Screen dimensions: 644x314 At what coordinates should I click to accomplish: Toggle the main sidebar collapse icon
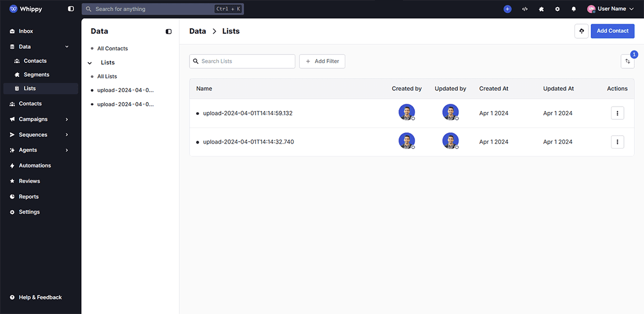(x=71, y=8)
